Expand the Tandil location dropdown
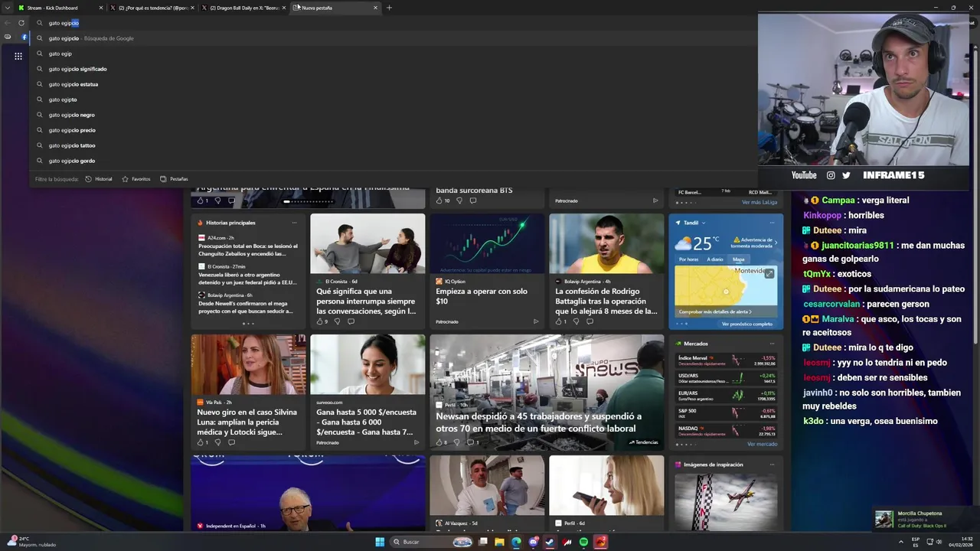980x551 pixels. click(704, 223)
